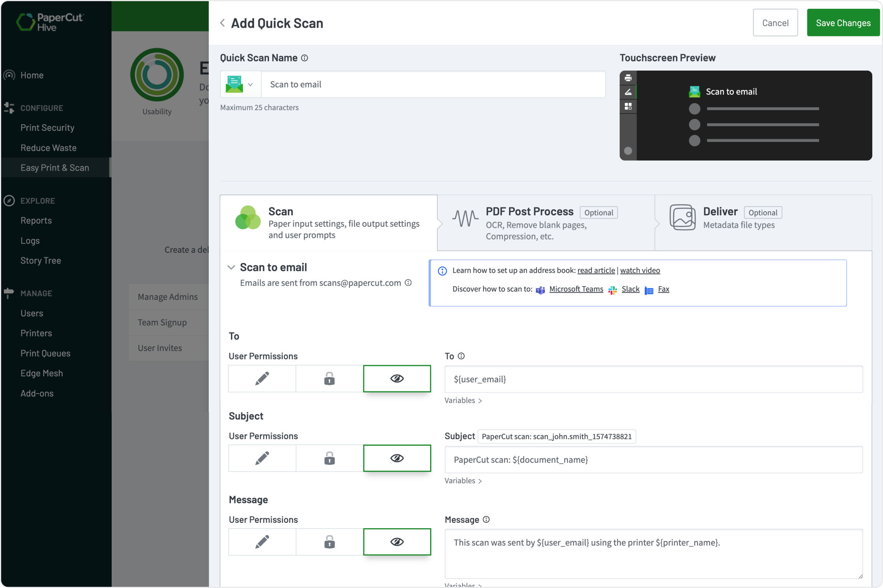Open the Quick Scan icon picker dropdown
The image size is (883, 588).
tap(250, 84)
